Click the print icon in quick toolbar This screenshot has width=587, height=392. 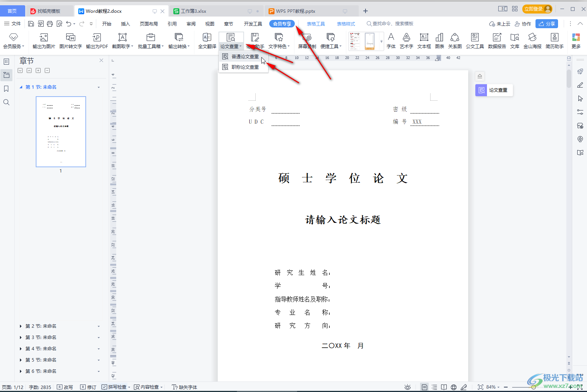[x=50, y=24]
